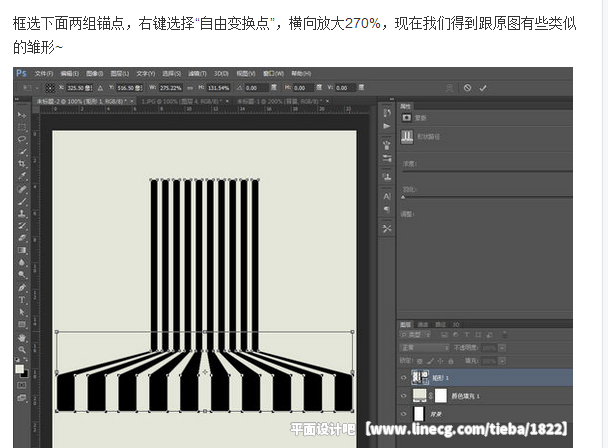Cancel the transform with the circle-slash icon
The width and height of the screenshot is (608, 448).
tap(467, 88)
